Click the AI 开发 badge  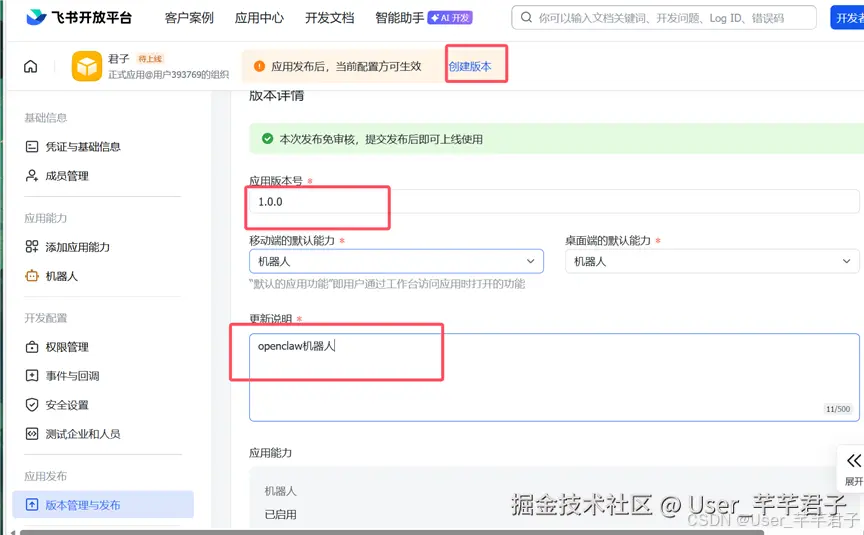pos(450,18)
